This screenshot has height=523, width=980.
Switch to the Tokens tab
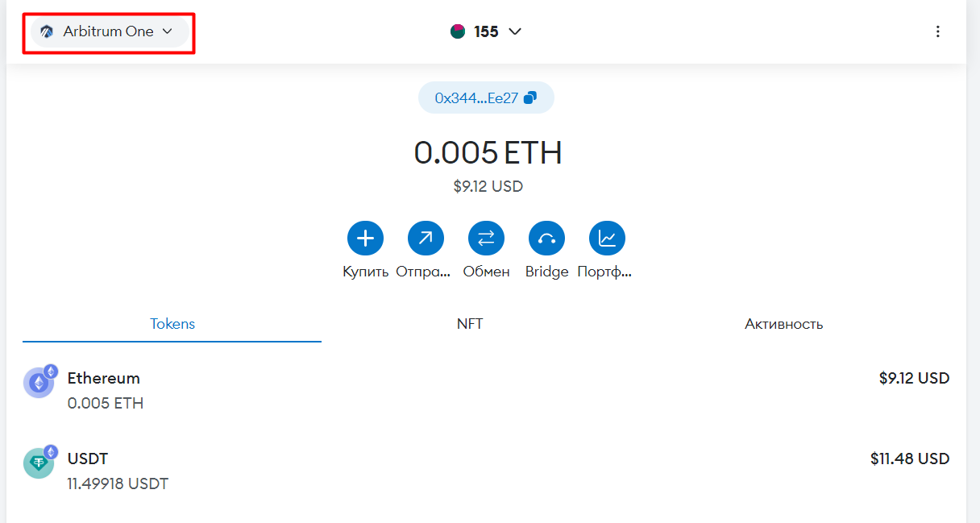(172, 324)
